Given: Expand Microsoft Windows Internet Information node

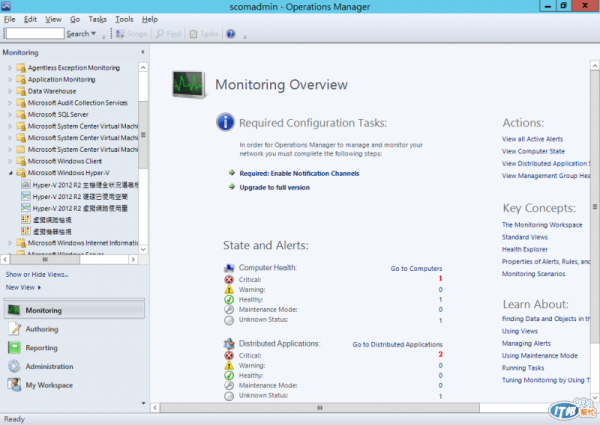Looking at the screenshot, I should coord(10,243).
